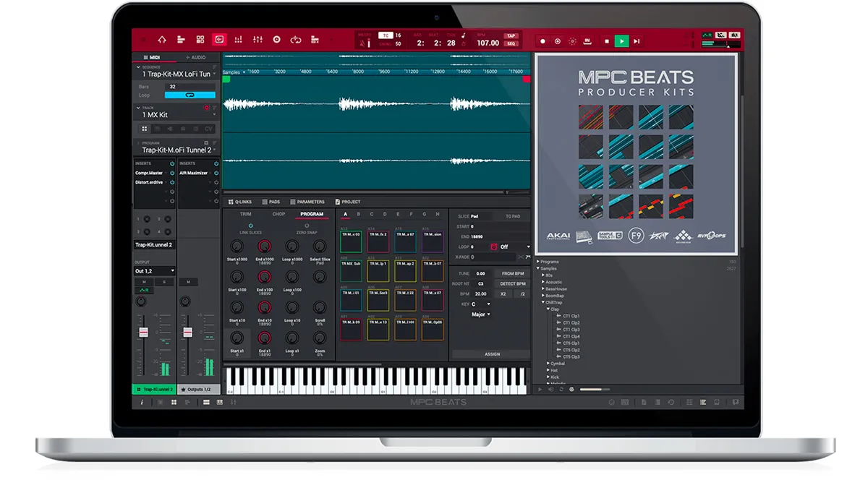Click the transport Stop button
868x488 pixels.
point(606,41)
